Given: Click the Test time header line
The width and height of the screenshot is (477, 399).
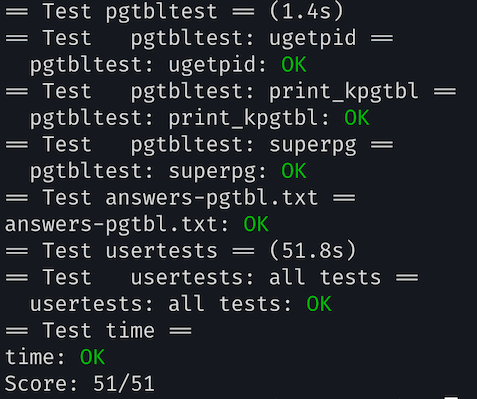Looking at the screenshot, I should click(98, 330).
